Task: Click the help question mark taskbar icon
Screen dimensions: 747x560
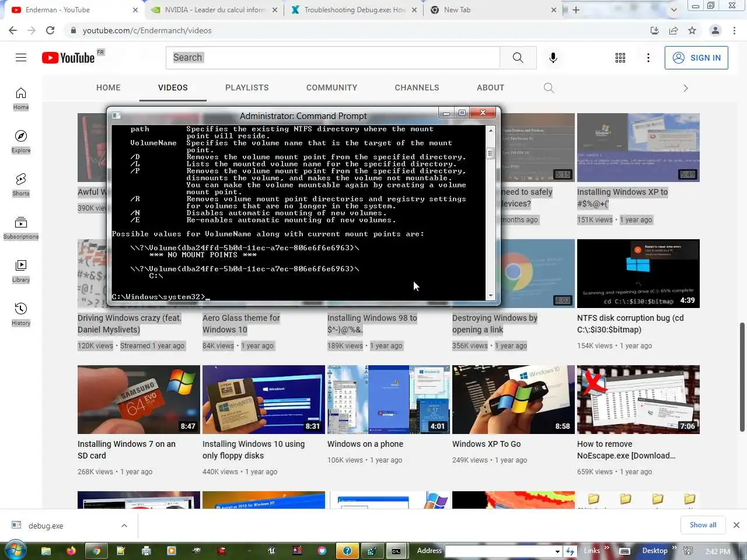Action: coord(347,551)
